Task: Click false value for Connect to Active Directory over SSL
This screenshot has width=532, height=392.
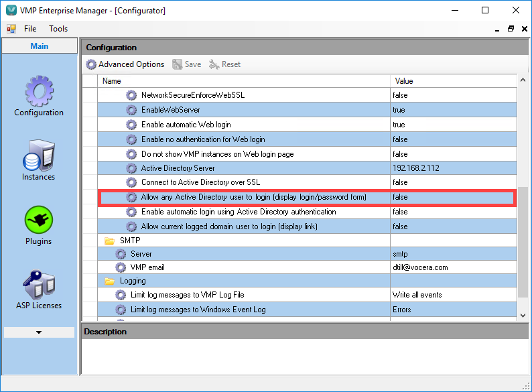Action: [x=400, y=182]
